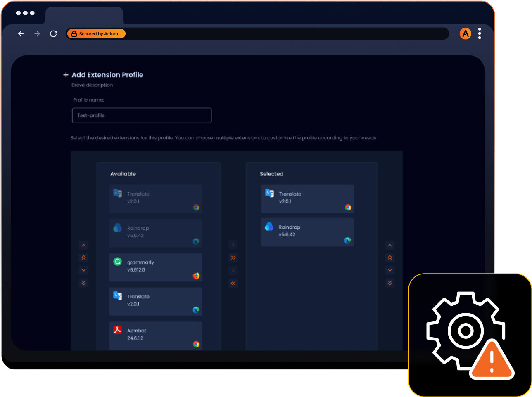This screenshot has height=397, width=532.
Task: Click the move-up chevron beside Available list
Action: (x=84, y=245)
